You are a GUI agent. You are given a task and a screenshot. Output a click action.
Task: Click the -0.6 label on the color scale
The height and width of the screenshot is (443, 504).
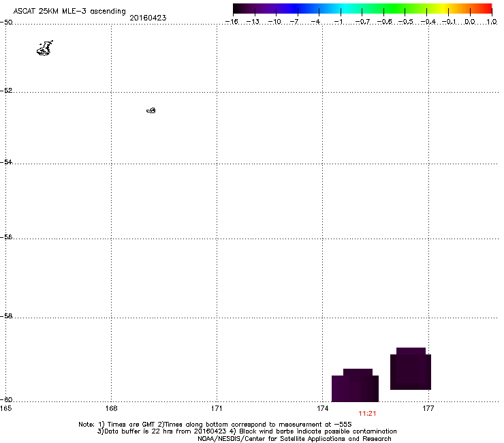(x=384, y=22)
